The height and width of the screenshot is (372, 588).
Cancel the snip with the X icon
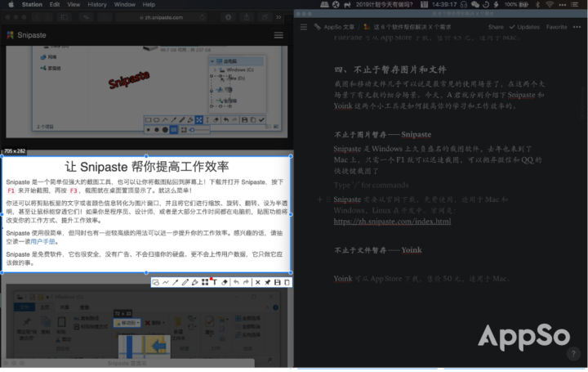(x=257, y=282)
